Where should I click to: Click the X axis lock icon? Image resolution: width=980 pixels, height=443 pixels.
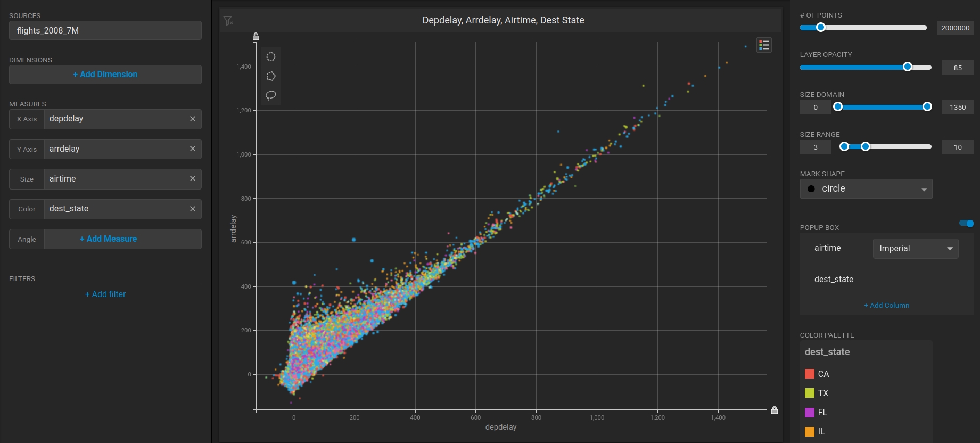(x=775, y=410)
